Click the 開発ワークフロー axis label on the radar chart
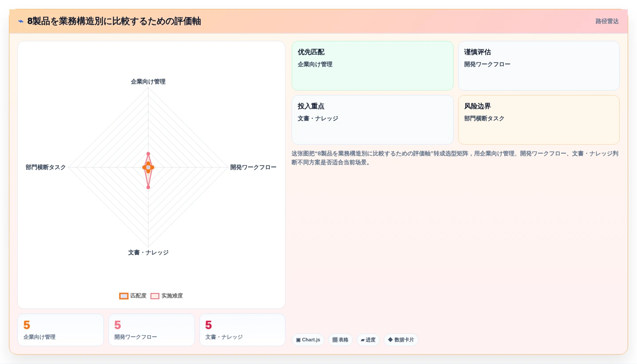This screenshot has width=637, height=364. coord(253,167)
